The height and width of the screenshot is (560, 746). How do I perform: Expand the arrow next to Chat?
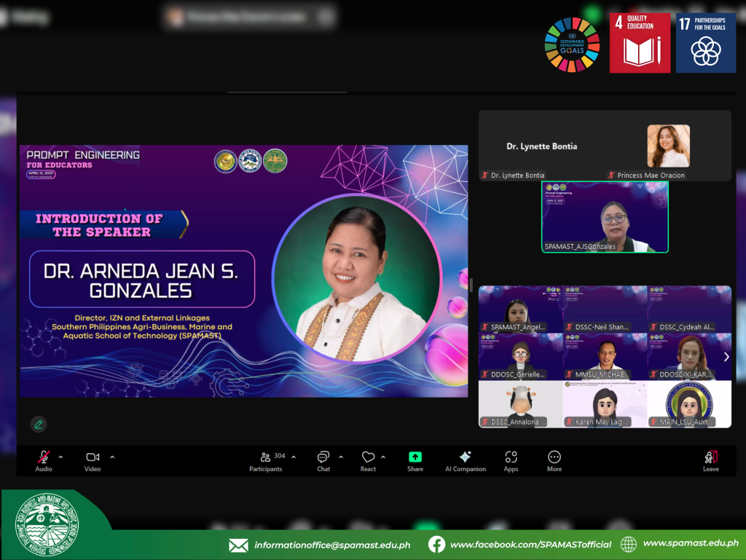coord(341,457)
